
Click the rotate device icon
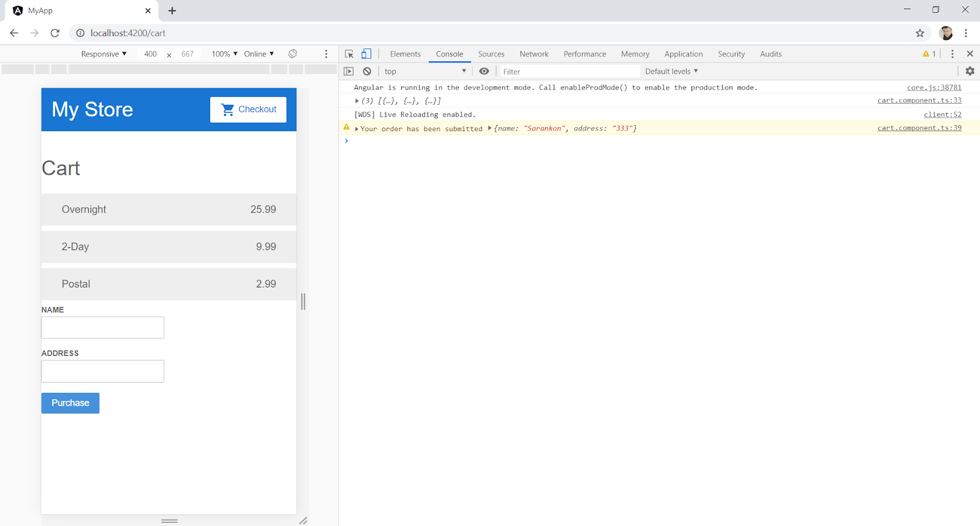point(293,54)
